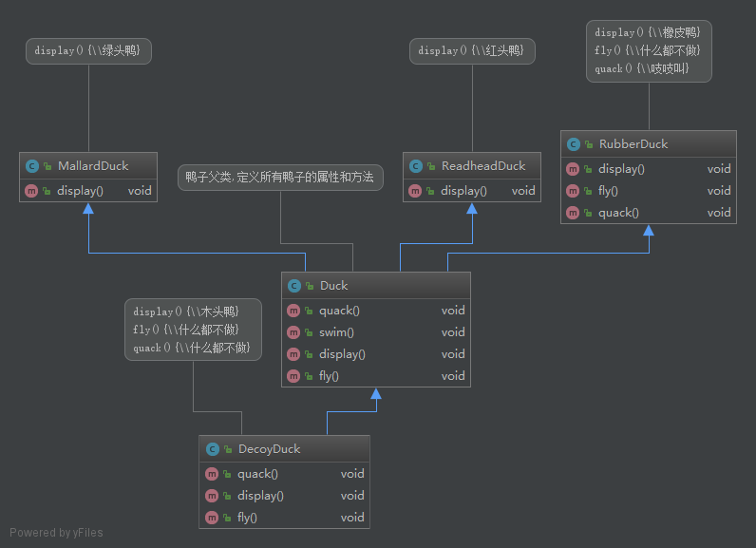This screenshot has width=756, height=548.
Task: Click the three-line note above RubberDuck
Action: click(x=648, y=51)
